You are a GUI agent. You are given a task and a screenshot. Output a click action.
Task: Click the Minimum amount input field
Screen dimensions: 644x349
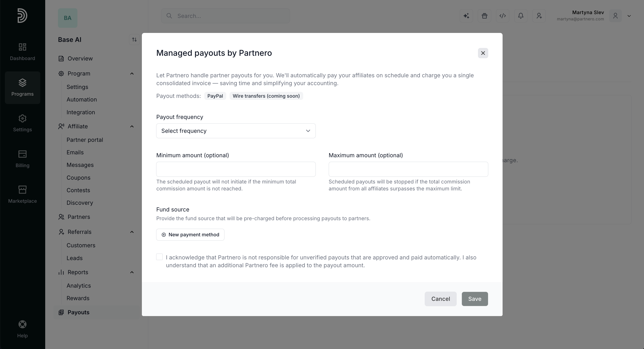click(x=236, y=169)
